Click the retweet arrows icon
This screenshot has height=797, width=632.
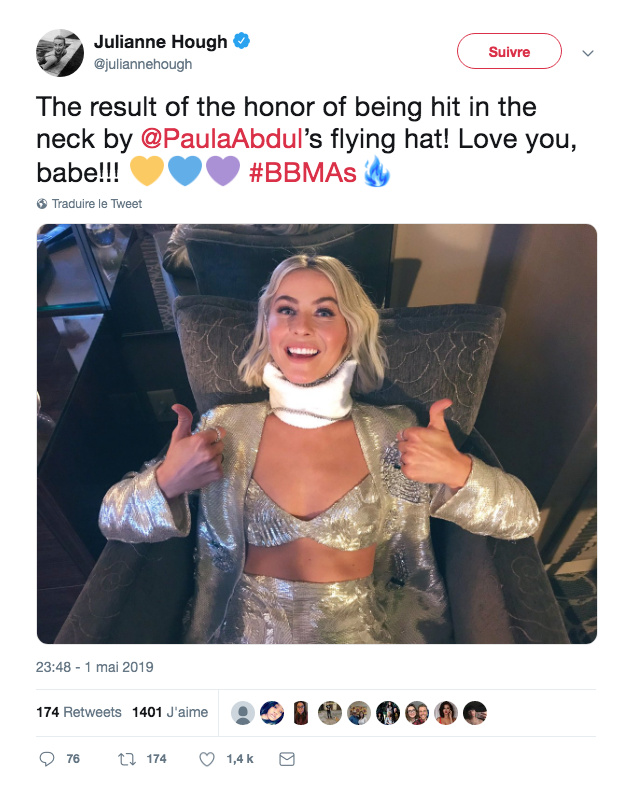coord(127,759)
